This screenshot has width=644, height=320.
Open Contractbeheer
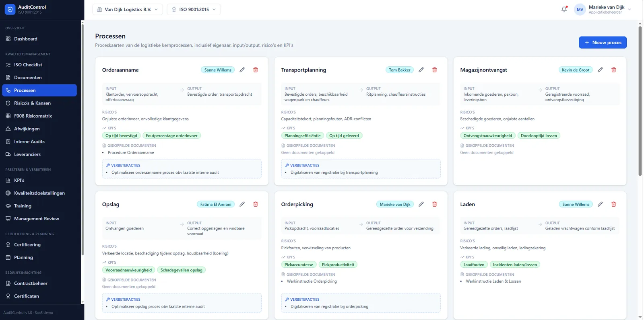tap(39, 283)
